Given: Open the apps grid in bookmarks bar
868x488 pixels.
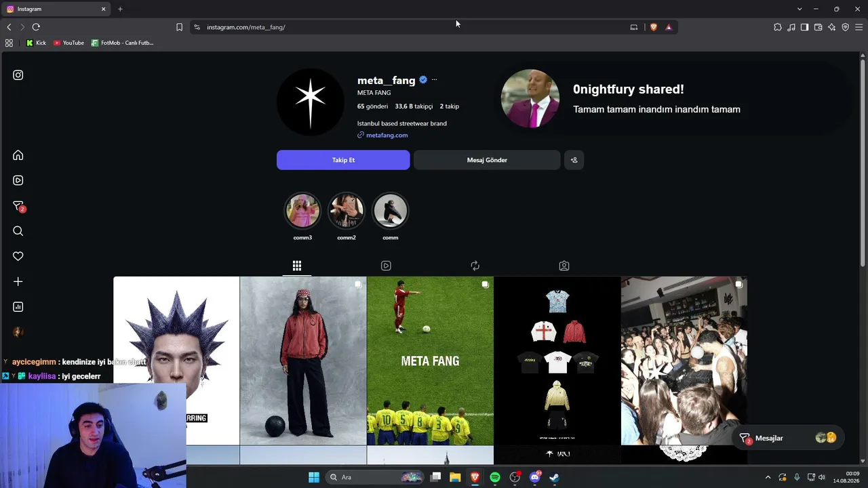Looking at the screenshot, I should point(9,43).
